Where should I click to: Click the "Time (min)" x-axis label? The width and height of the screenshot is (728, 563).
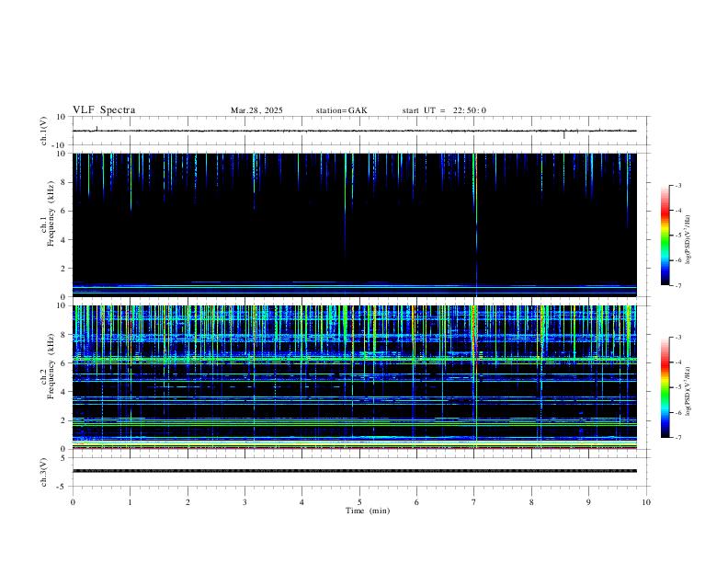(368, 511)
